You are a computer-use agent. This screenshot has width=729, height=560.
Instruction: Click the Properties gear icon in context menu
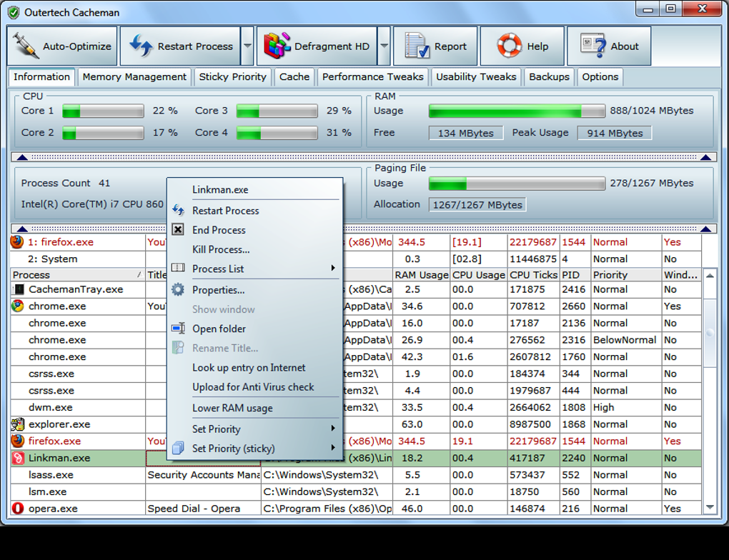[x=177, y=289]
